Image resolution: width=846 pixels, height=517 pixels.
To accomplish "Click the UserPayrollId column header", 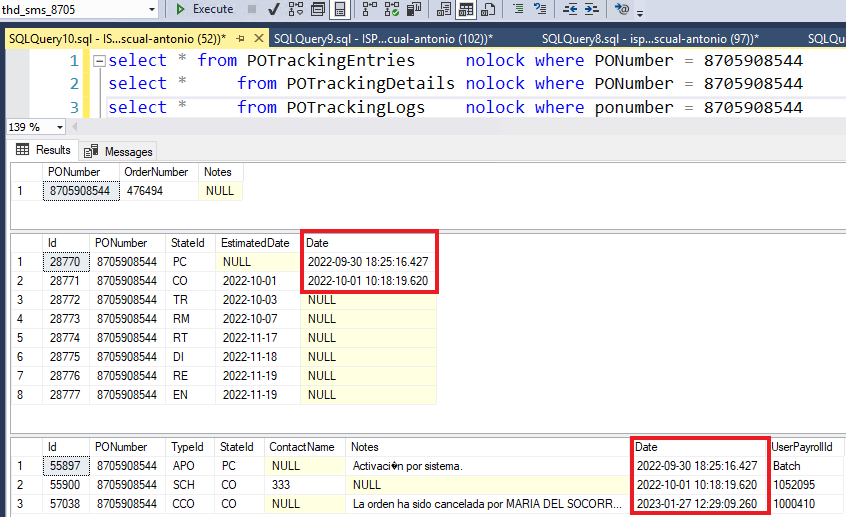I will (x=804, y=447).
